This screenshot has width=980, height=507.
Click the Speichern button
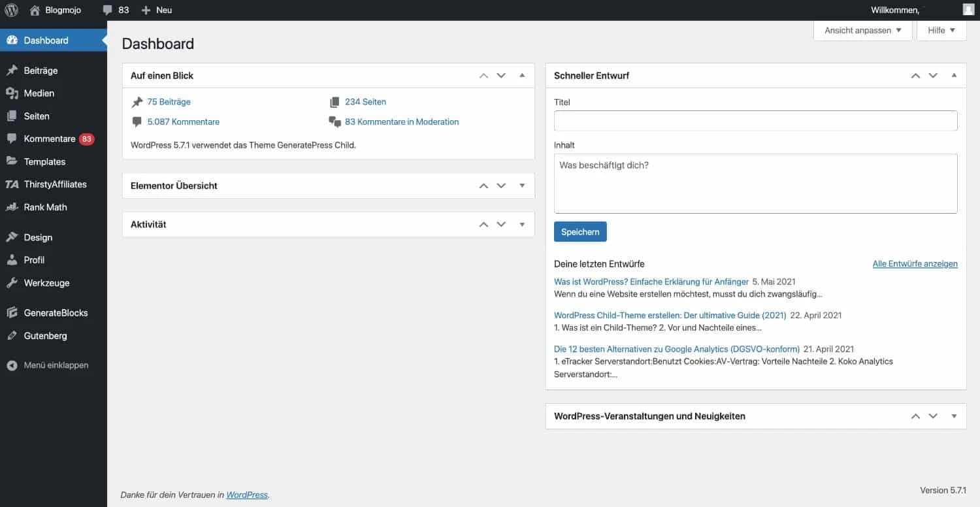pos(580,231)
